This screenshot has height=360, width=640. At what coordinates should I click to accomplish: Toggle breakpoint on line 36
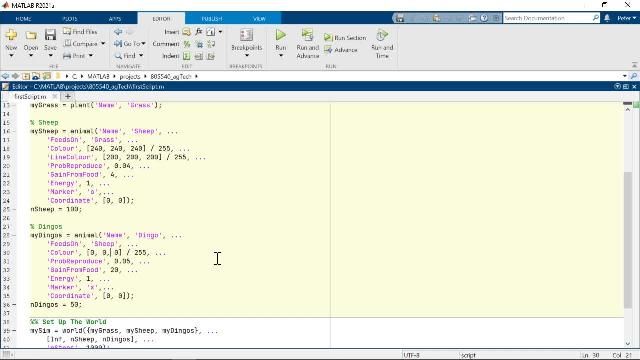click(x=14, y=304)
